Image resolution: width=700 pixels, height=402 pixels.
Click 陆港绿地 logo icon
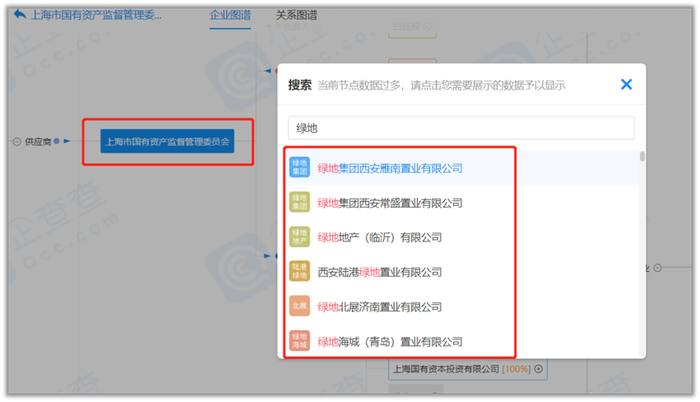[300, 272]
